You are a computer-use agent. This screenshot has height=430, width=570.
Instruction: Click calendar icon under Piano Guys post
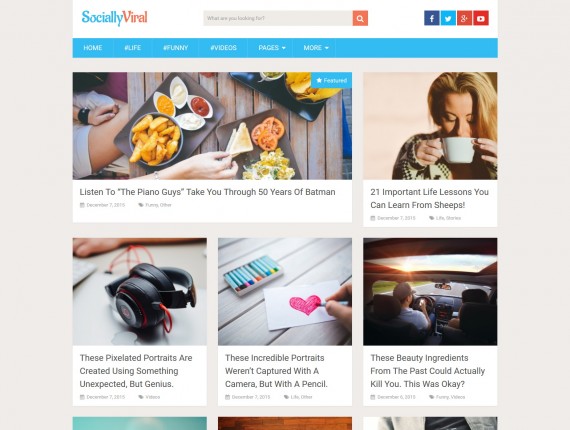pyautogui.click(x=82, y=205)
